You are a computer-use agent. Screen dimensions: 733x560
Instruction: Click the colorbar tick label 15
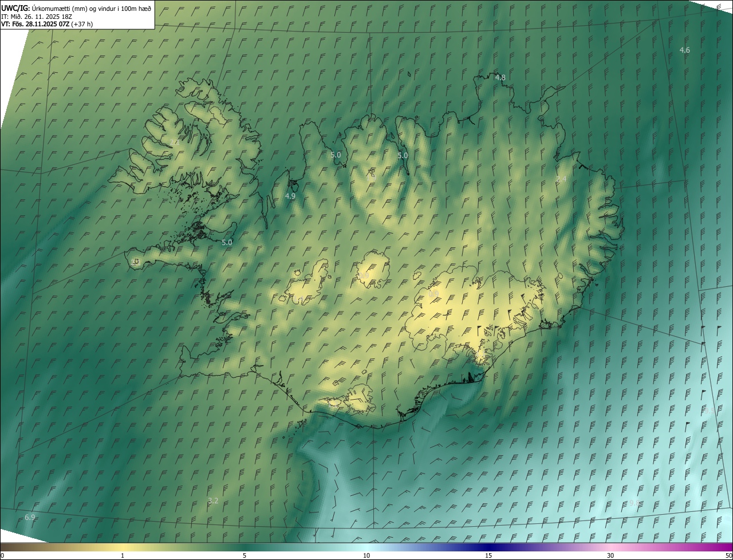tap(488, 555)
